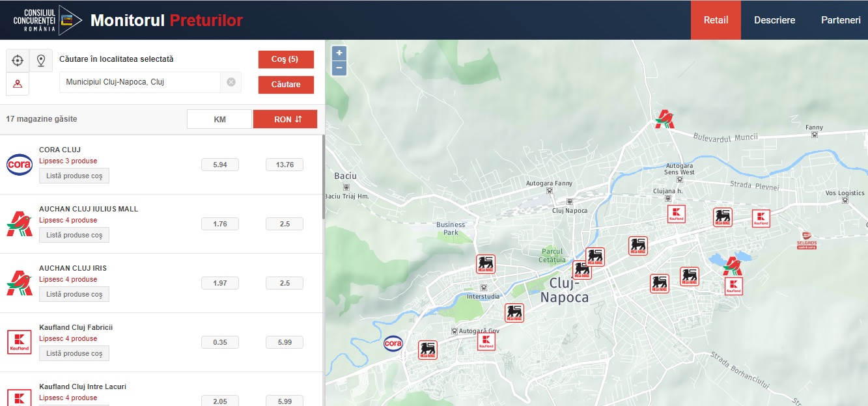This screenshot has height=406, width=868.
Task: Select the Kaufland Cluj Fabricii store name
Action: tap(76, 327)
